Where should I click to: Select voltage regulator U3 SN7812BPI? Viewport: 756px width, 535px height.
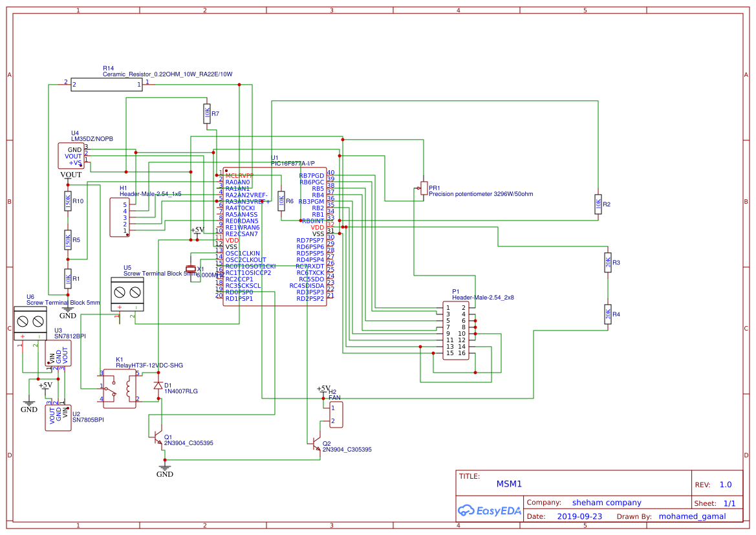[58, 353]
